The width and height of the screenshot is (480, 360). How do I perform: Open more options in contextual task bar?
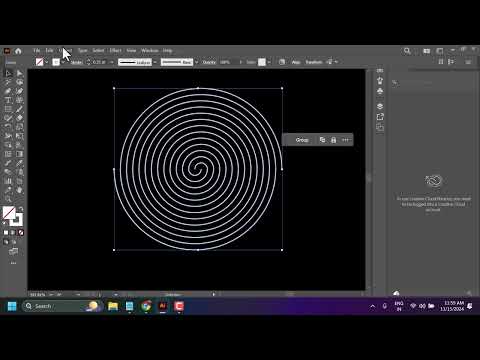coord(345,140)
